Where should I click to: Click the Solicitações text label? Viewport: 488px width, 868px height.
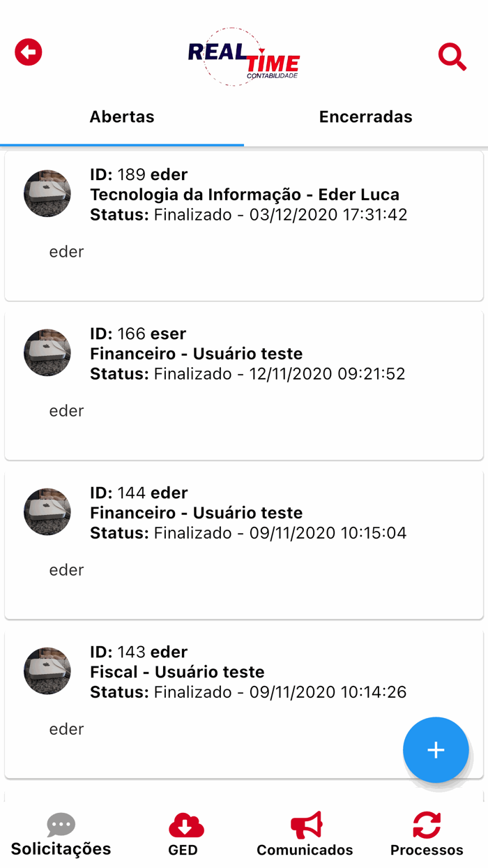click(61, 850)
